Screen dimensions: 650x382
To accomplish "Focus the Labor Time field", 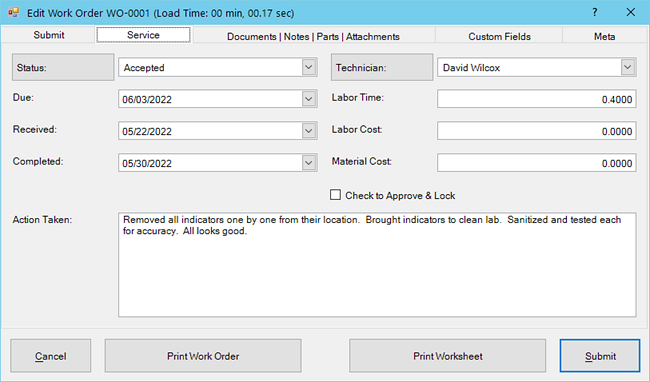I will [537, 99].
